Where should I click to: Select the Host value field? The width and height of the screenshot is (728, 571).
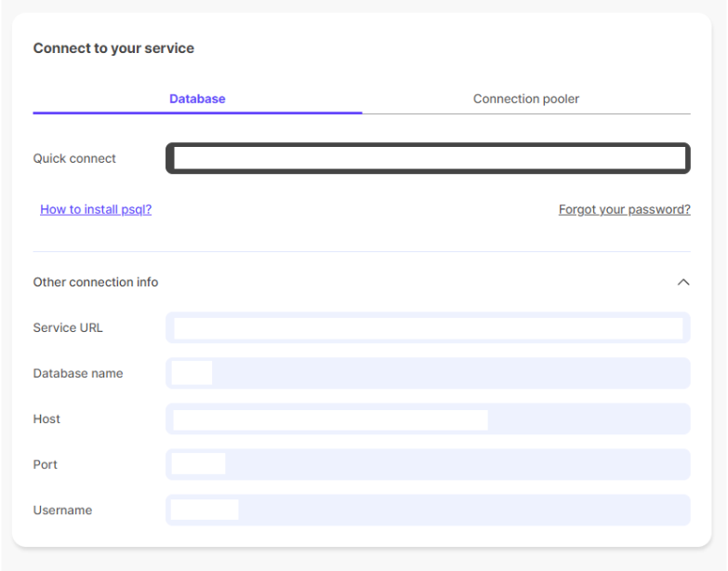(x=428, y=418)
